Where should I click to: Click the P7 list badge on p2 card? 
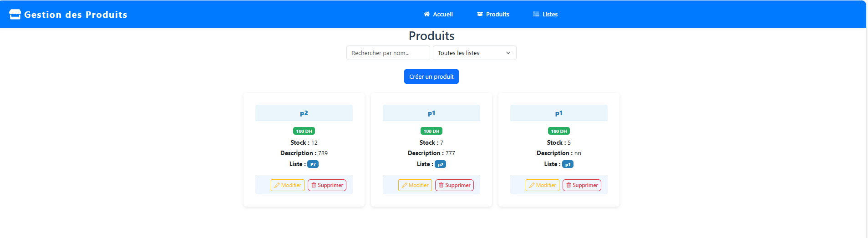tap(313, 164)
